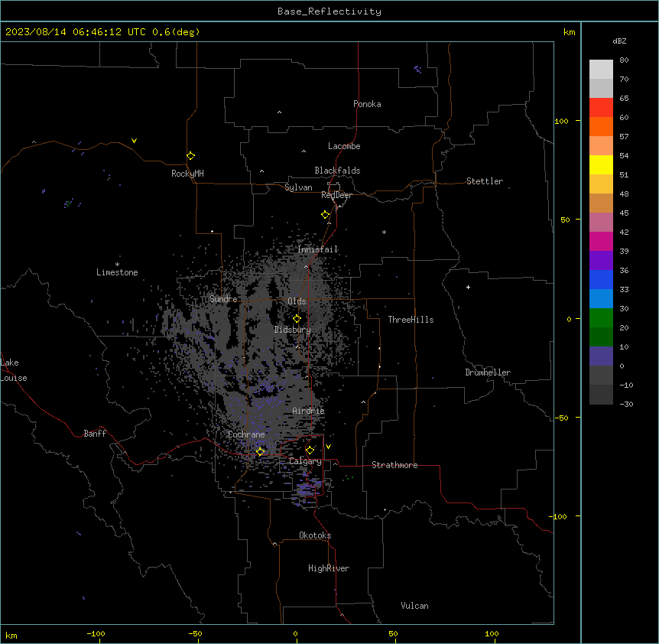This screenshot has height=644, width=659.
Task: Click the purple echo cluster south of Calgary
Action: click(309, 490)
